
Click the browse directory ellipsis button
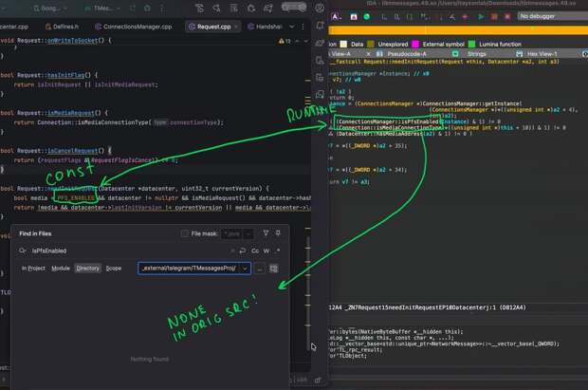pyautogui.click(x=260, y=269)
